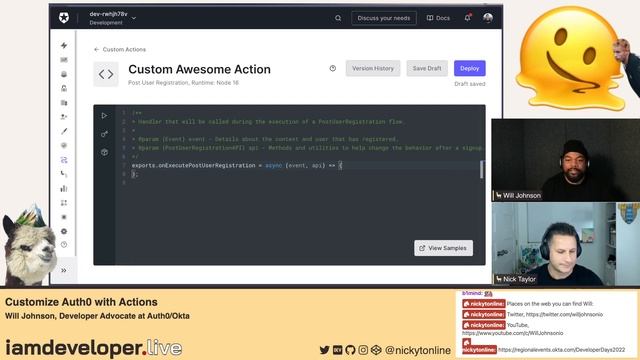The height and width of the screenshot is (360, 640).
Task: Open the dev-rwhjh78v tenant dropdown
Action: [113, 18]
